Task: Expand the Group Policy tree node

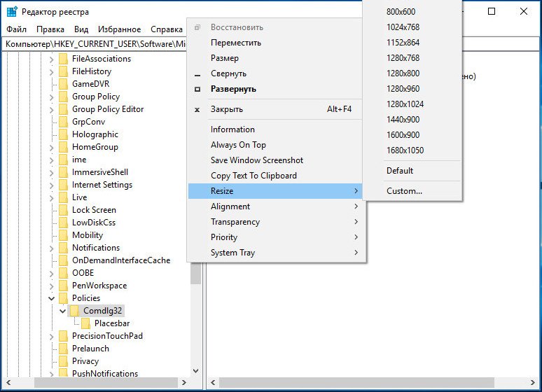Action: tap(52, 97)
